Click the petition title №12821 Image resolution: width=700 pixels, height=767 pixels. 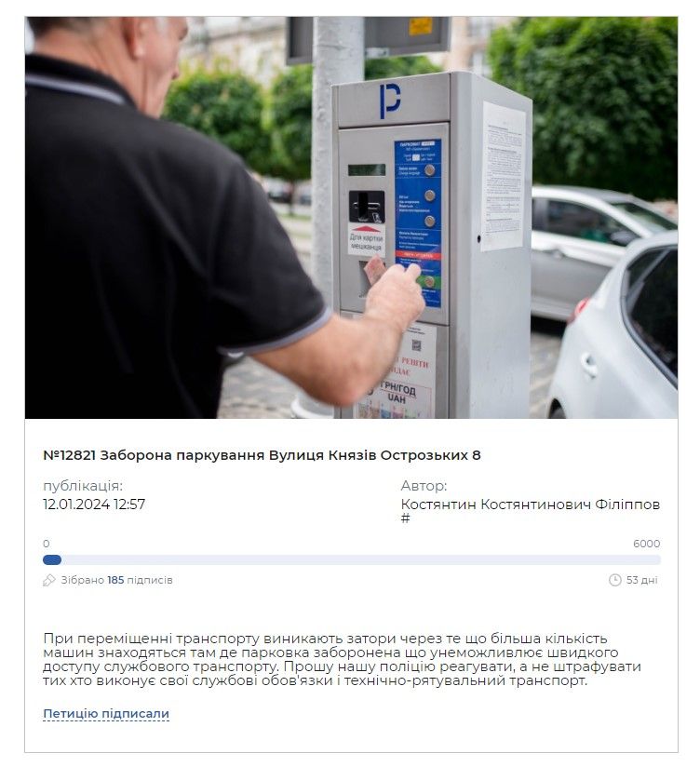click(262, 455)
